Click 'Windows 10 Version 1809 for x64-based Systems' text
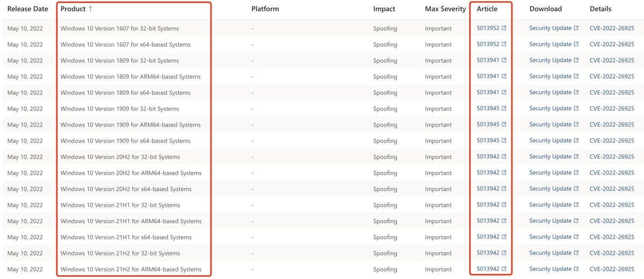 (126, 93)
